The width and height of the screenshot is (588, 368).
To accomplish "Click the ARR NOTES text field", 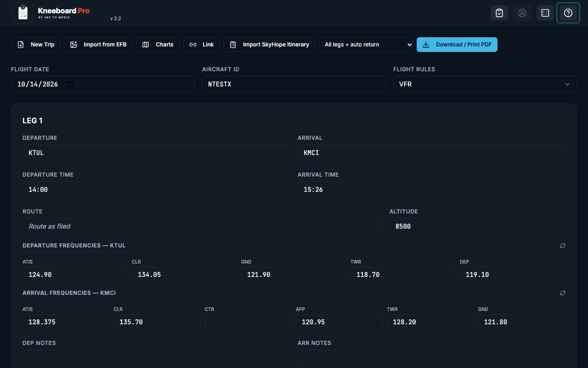I will coord(431,358).
